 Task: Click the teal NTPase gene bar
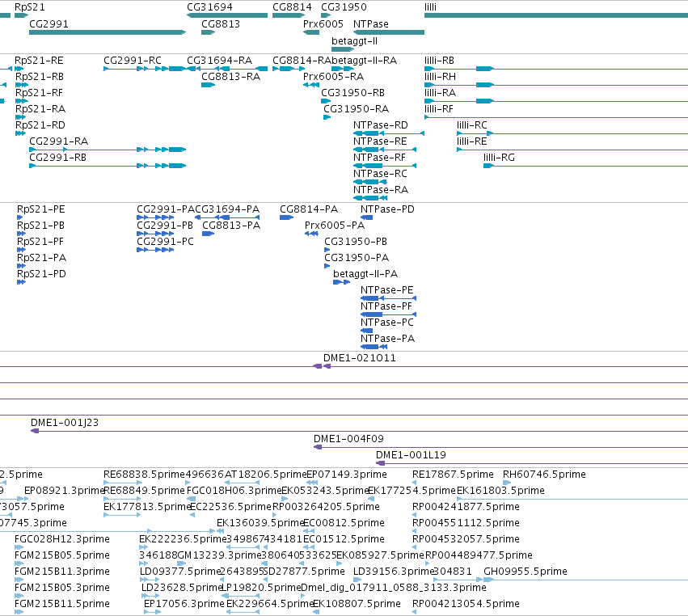pyautogui.click(x=389, y=32)
